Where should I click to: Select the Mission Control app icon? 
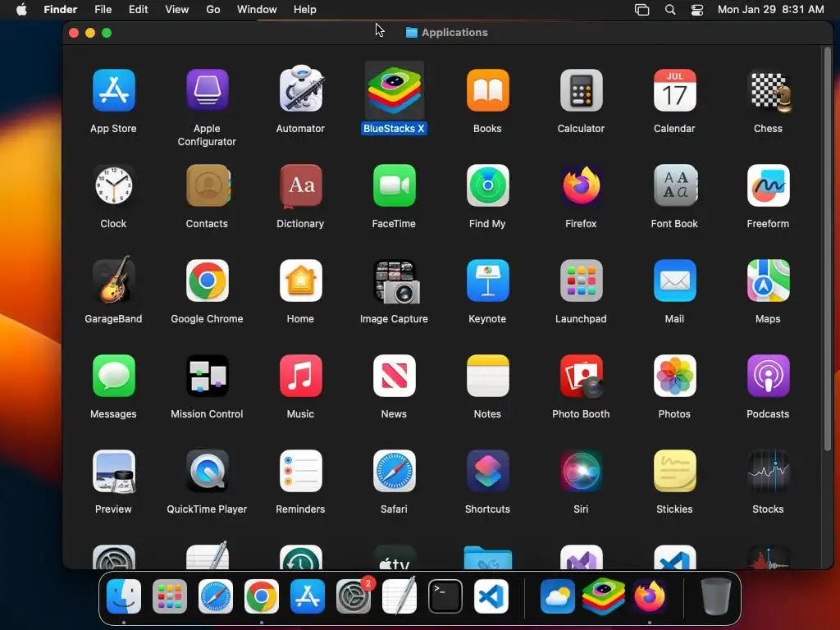(207, 376)
